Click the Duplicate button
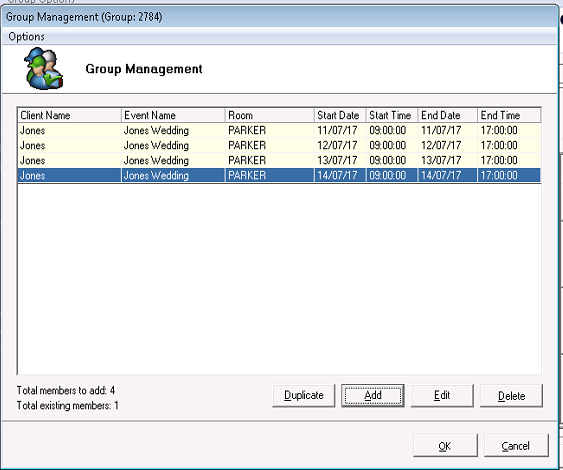The width and height of the screenshot is (563, 470). click(304, 395)
